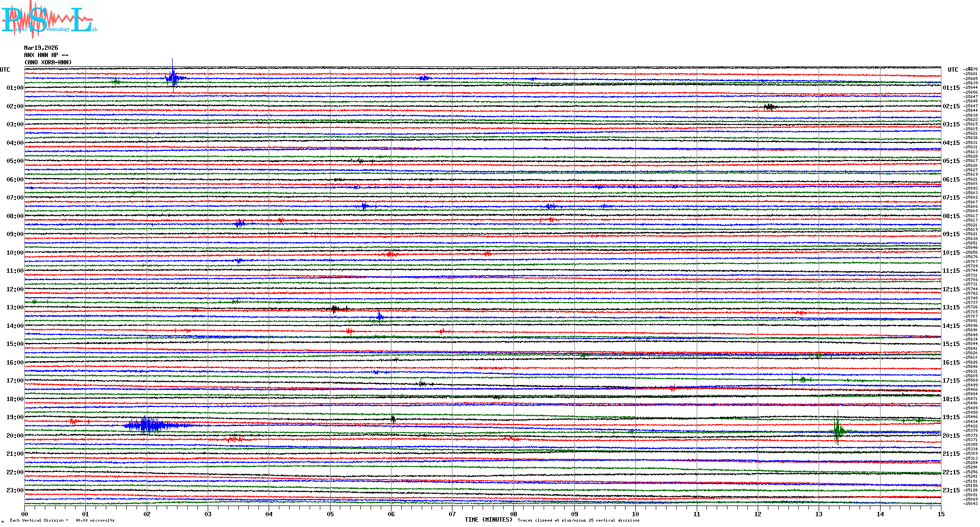980x527 pixels.
Task: Click the 15 minute tick label
Action: [941, 514]
